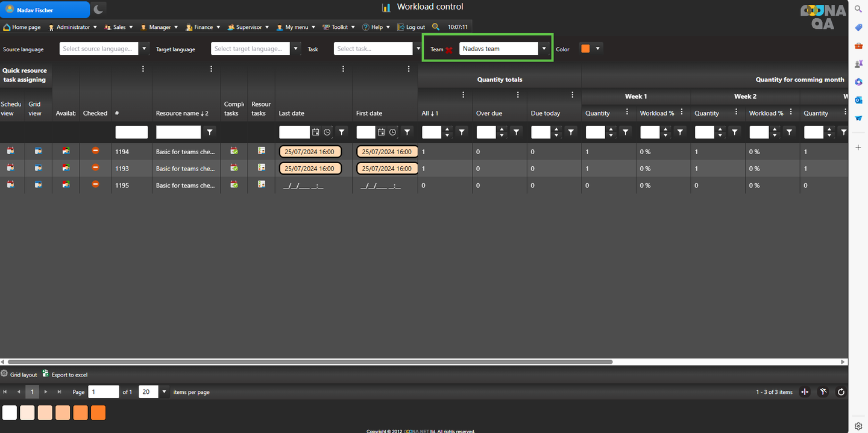The image size is (868, 433).
Task: Open the Team dropdown showing Nadavs team
Action: 544,49
